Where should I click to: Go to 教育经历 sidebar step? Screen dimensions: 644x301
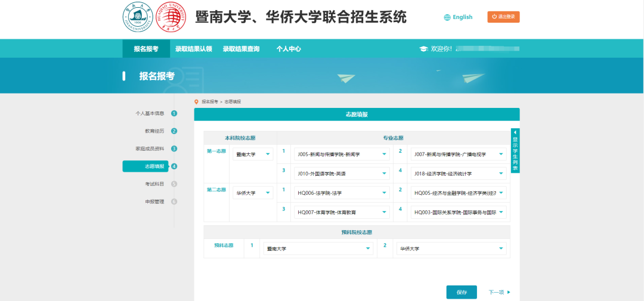point(154,131)
